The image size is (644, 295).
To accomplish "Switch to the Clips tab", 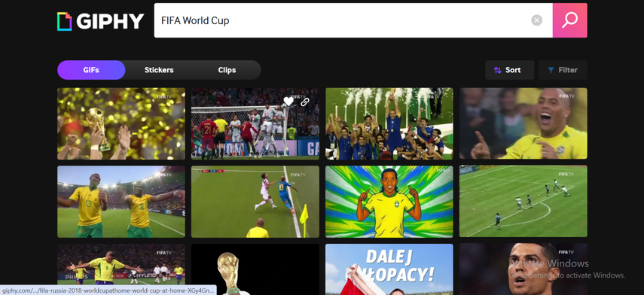I will (x=227, y=70).
